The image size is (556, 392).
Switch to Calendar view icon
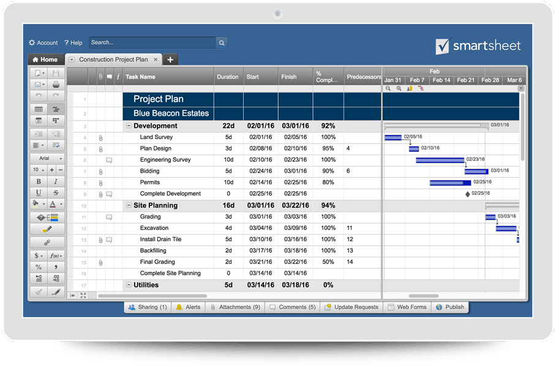coord(39,121)
